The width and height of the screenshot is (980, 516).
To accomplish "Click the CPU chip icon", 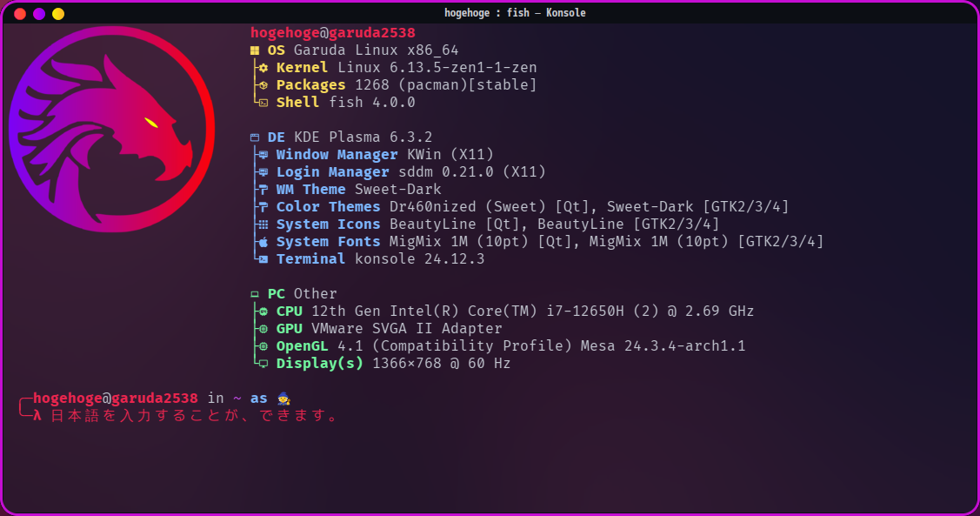I will [x=263, y=312].
